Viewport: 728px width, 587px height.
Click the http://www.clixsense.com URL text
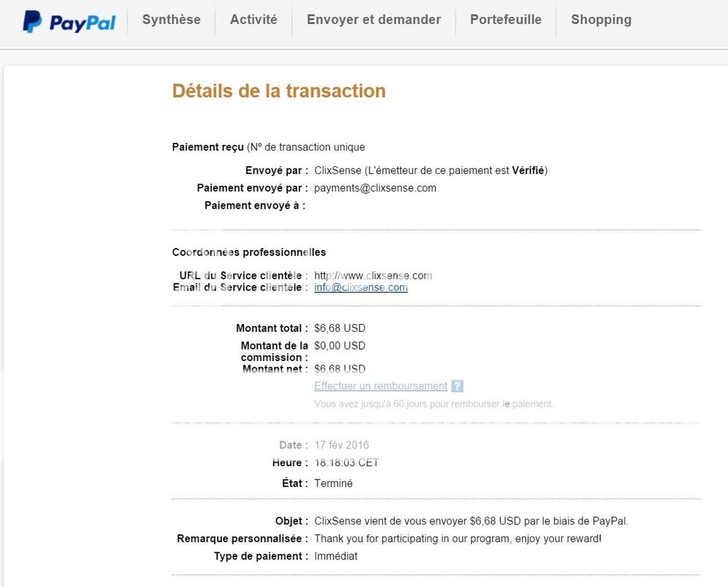[x=373, y=276]
